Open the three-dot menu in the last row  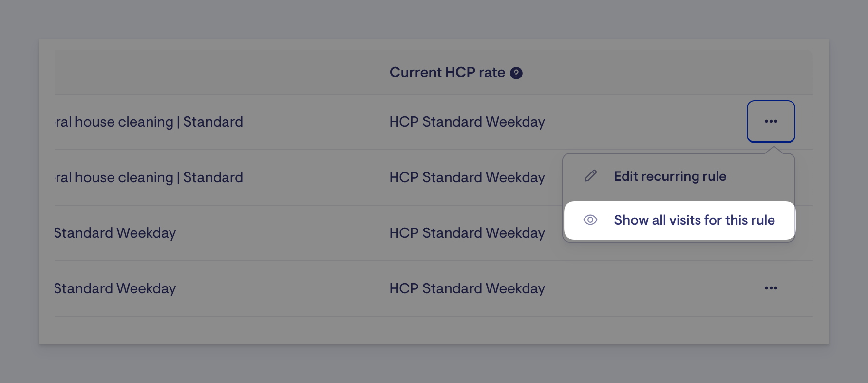pos(771,288)
